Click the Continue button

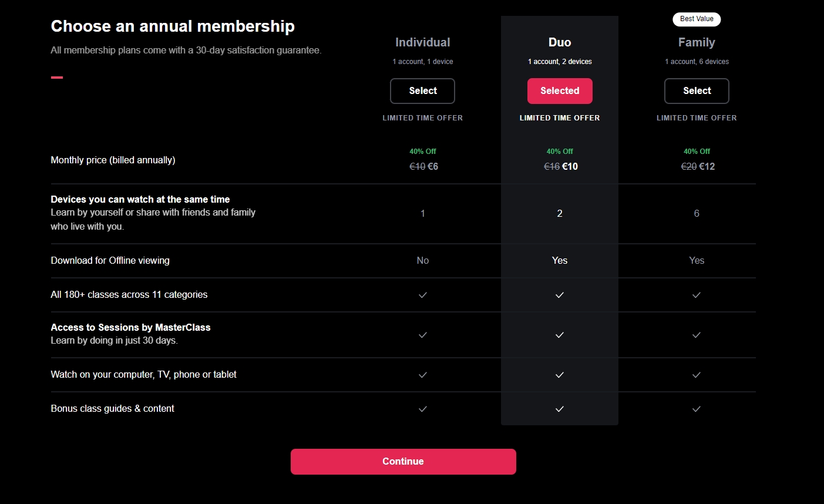(403, 462)
